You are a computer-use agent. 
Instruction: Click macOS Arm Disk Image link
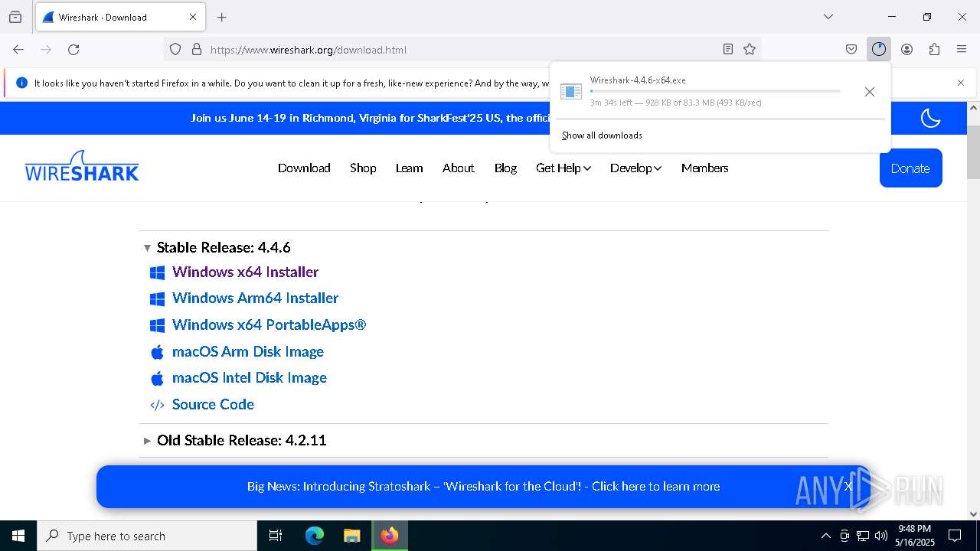pyautogui.click(x=248, y=351)
